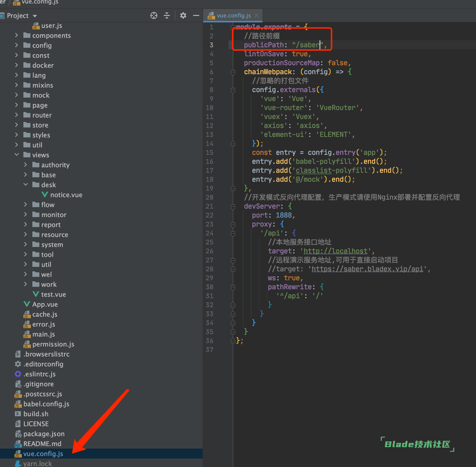Screen dimensions: 476x467
Task: Click the permission.js file icon
Action: pos(27,344)
